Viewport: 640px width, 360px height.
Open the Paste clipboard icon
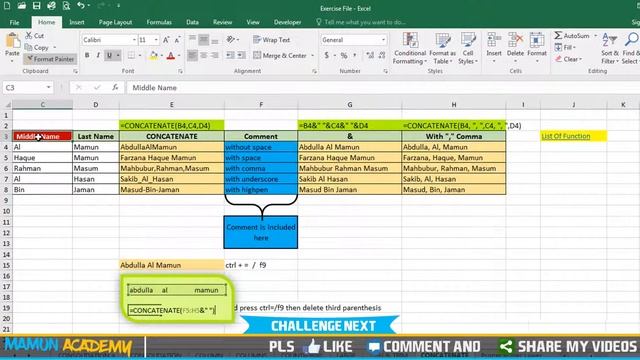(x=12, y=41)
